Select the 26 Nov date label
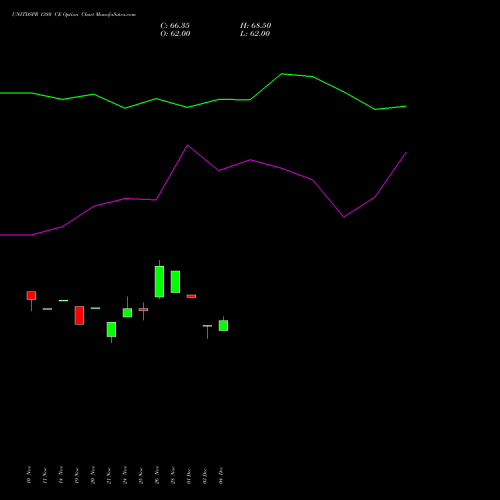 pyautogui.click(x=157, y=475)
